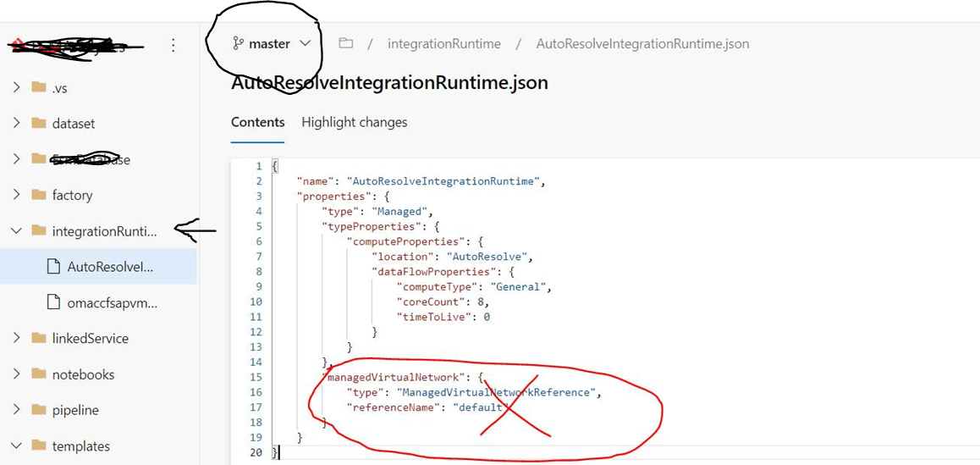Expand the notebooks folder chevron
The image size is (980, 465).
pos(16,374)
